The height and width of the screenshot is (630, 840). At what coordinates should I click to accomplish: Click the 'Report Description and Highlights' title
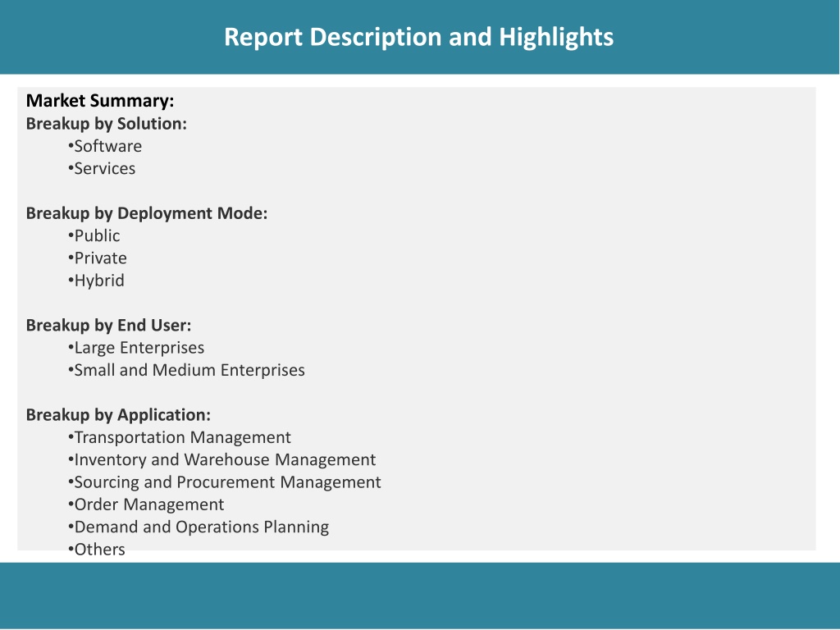[x=418, y=38]
